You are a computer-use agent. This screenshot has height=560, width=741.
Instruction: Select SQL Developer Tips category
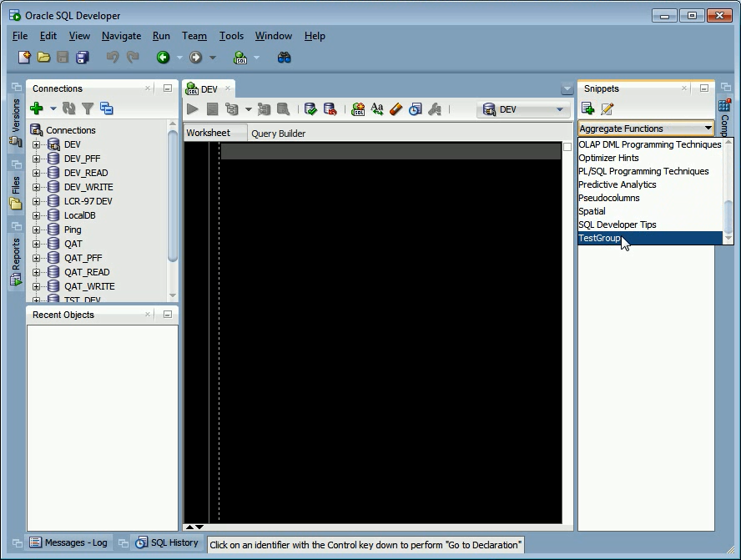[x=650, y=225]
